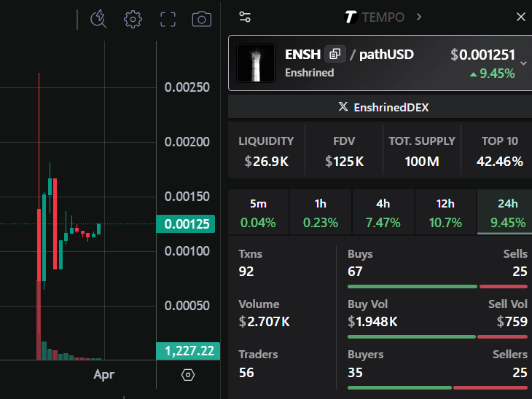Screen dimensions: 532x399
Task: Click the Buy Vol $1.948K value
Action: [x=372, y=321]
